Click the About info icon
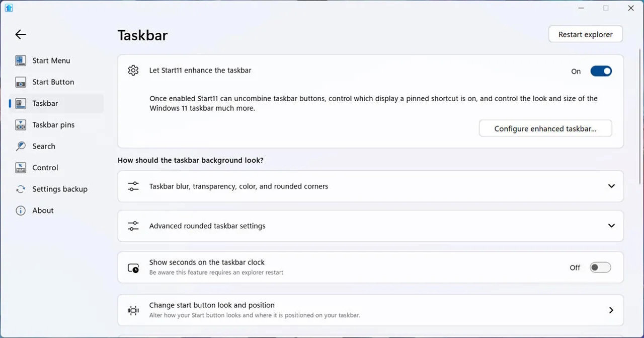Viewport: 644px width, 338px height. (x=20, y=211)
